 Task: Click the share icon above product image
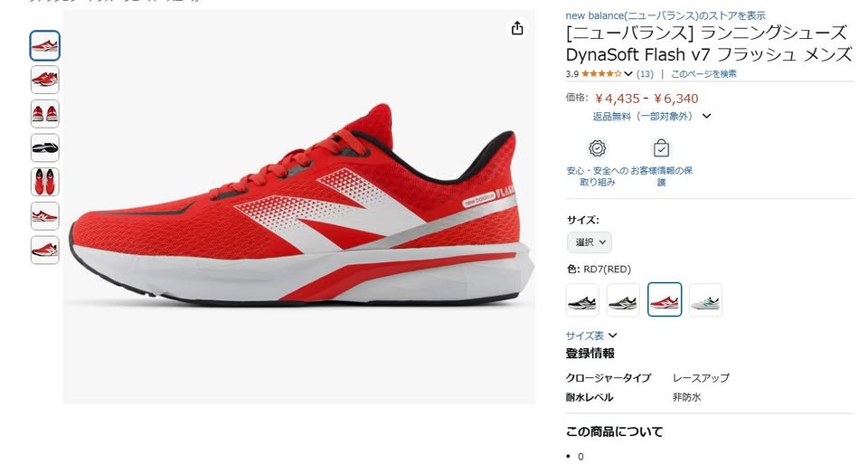coord(517,28)
